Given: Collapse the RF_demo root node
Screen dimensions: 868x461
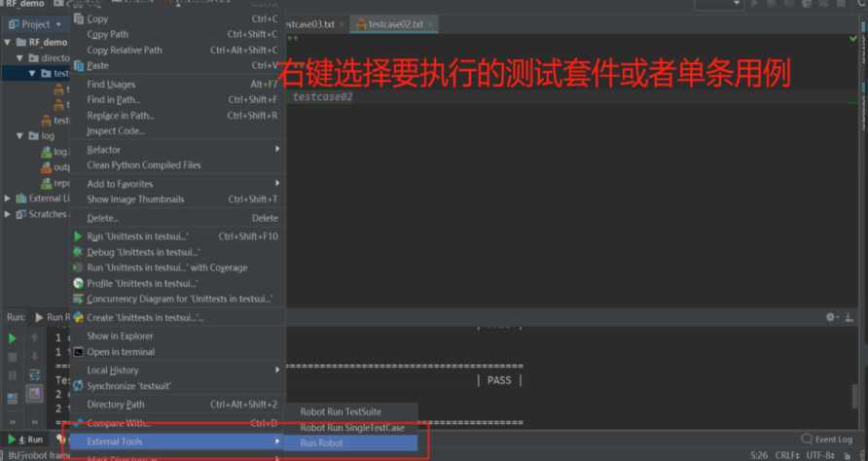Looking at the screenshot, I should point(7,42).
